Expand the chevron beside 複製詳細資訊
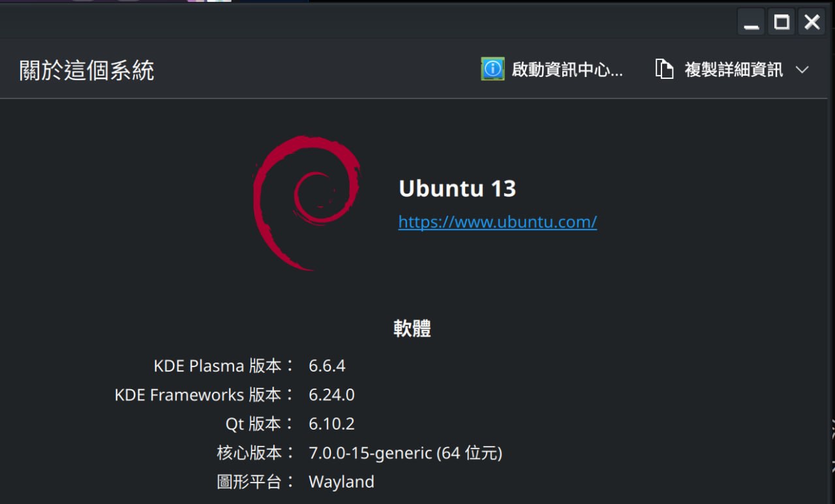The height and width of the screenshot is (504, 835). coord(802,70)
